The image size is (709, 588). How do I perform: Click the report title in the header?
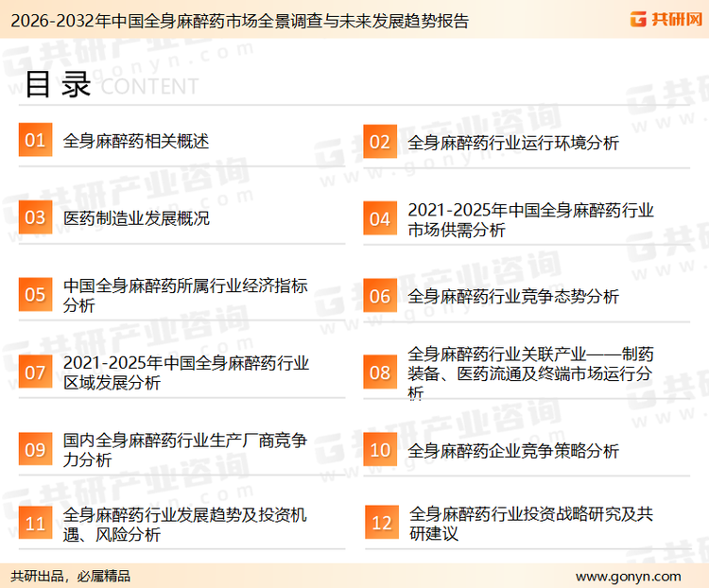pyautogui.click(x=234, y=20)
